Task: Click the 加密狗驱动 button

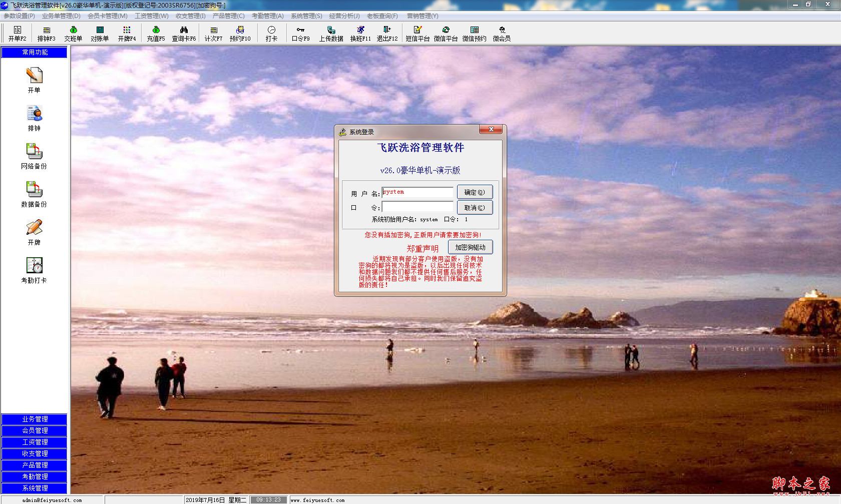Action: (x=470, y=247)
